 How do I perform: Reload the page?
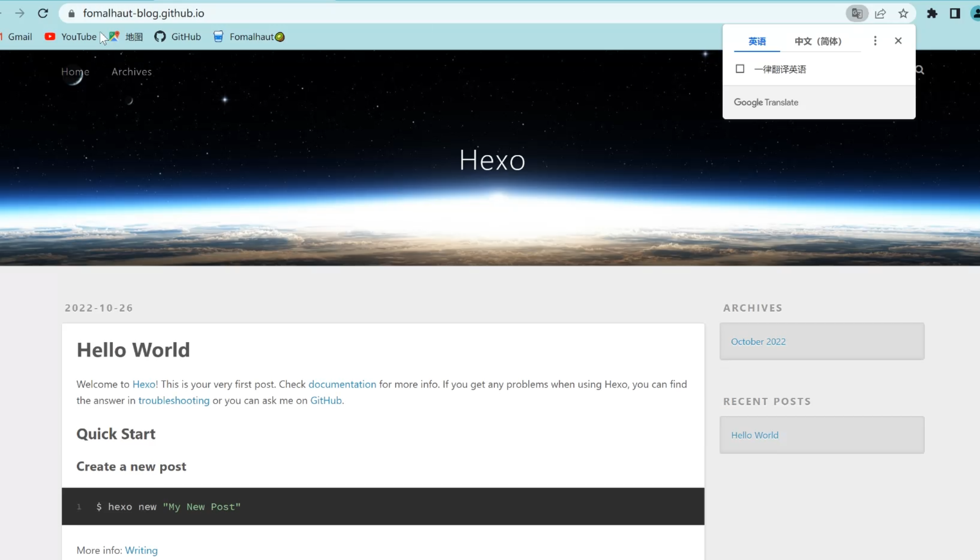[43, 13]
